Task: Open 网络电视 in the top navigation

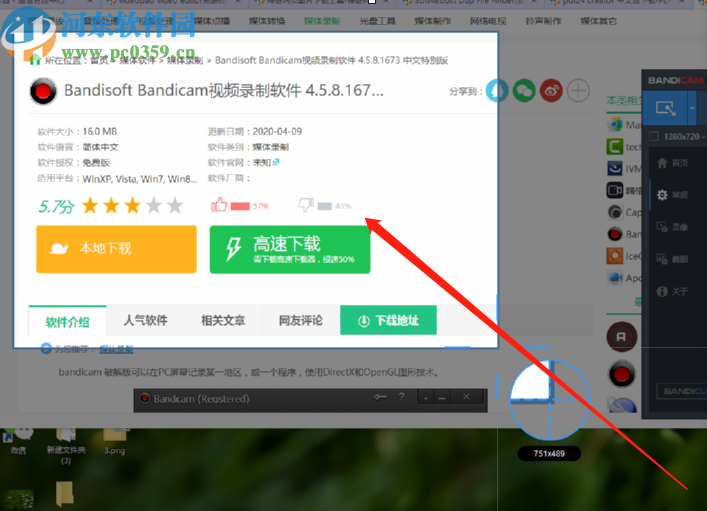Action: 488,21
